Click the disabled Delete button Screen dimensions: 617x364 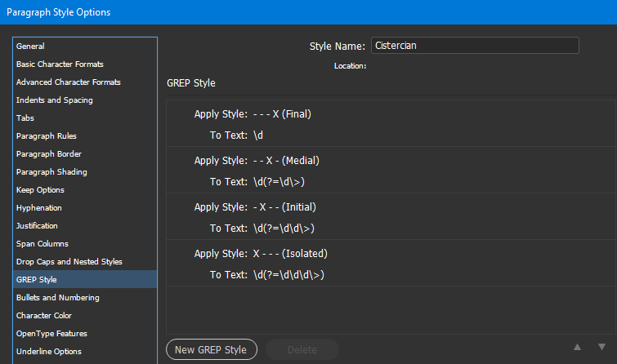302,350
